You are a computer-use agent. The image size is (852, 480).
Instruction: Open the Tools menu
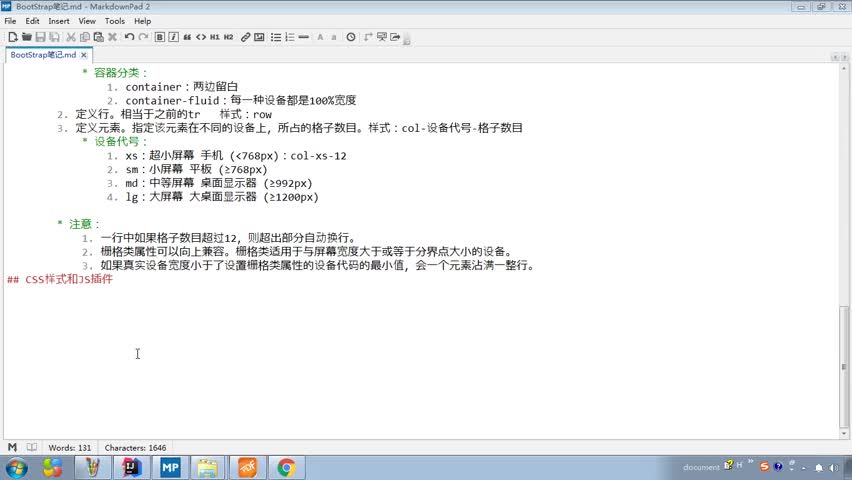[x=115, y=21]
